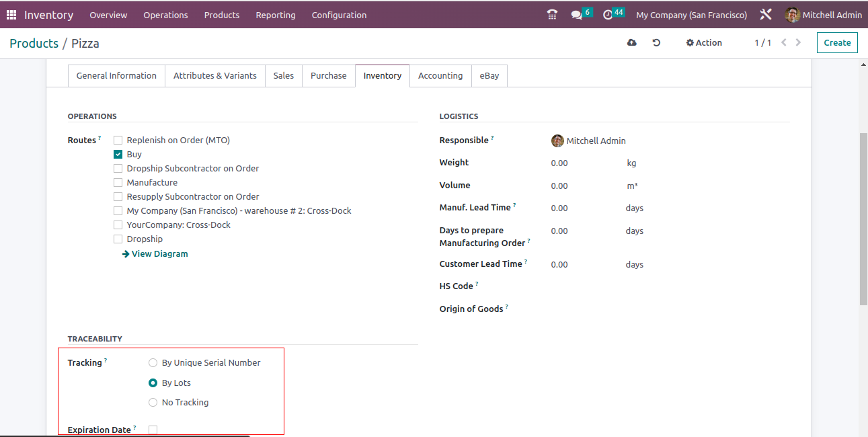Viewport: 868px width, 437px height.
Task: Open the View Diagram link
Action: [x=155, y=254]
